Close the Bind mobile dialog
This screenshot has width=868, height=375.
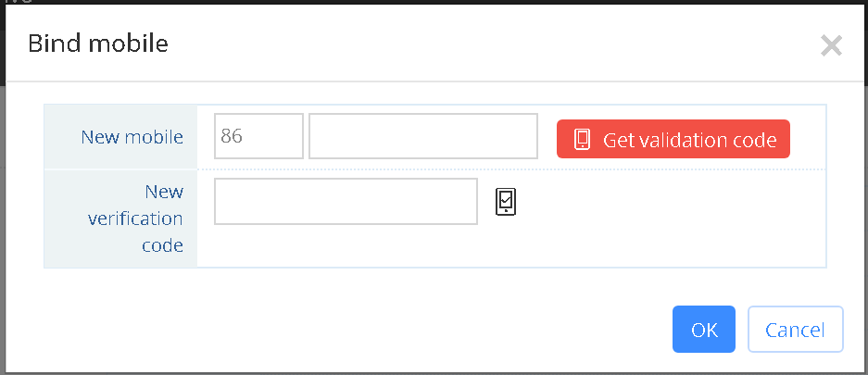(831, 46)
